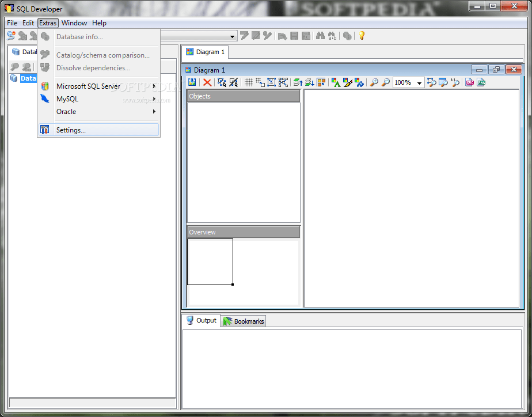This screenshot has height=417, width=532.
Task: Toggle the grid display icon
Action: (248, 82)
